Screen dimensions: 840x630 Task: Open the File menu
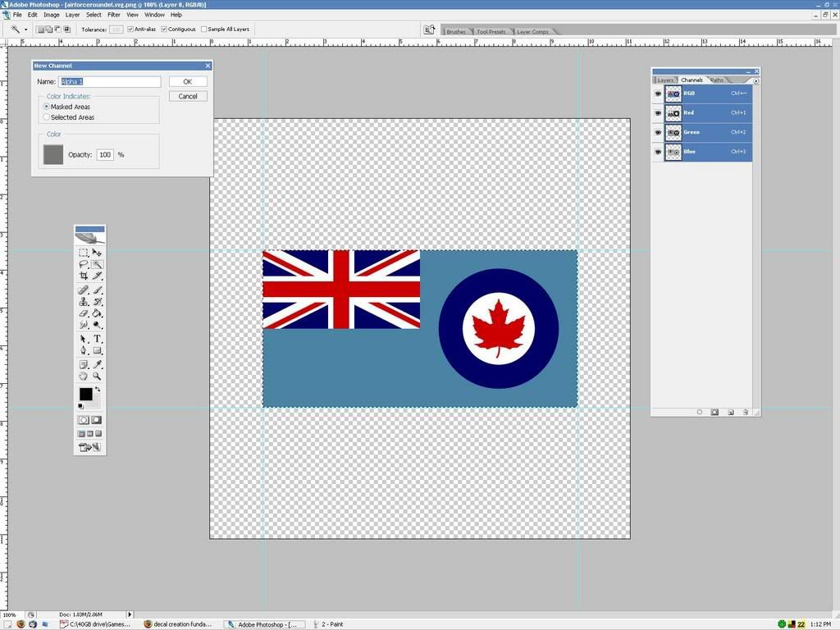[18, 15]
